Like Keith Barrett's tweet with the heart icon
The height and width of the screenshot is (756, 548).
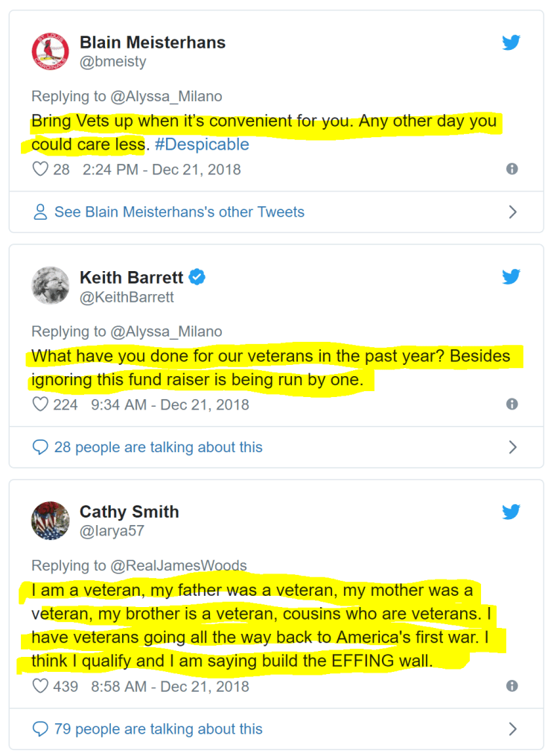(x=40, y=404)
